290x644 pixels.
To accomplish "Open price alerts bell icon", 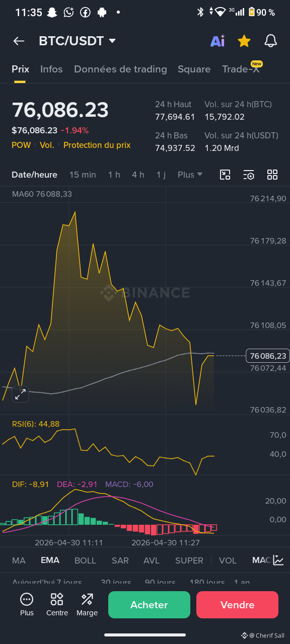I will pos(271,41).
